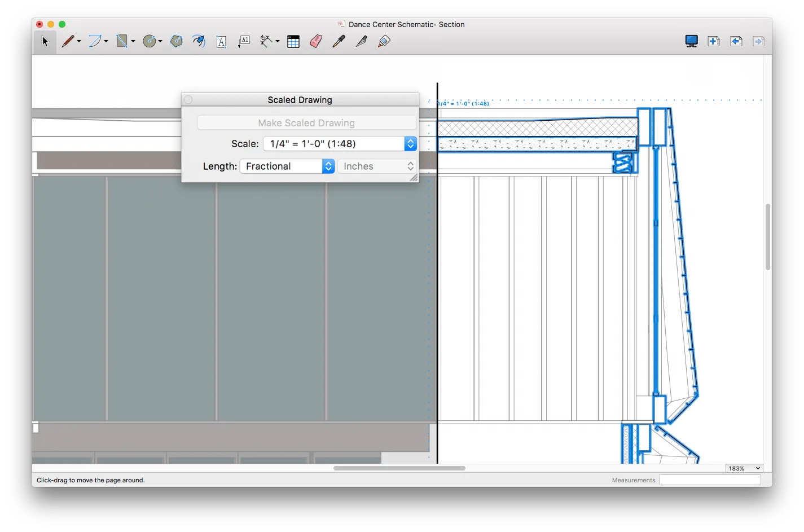Choose the Line pencil tool

tap(68, 41)
